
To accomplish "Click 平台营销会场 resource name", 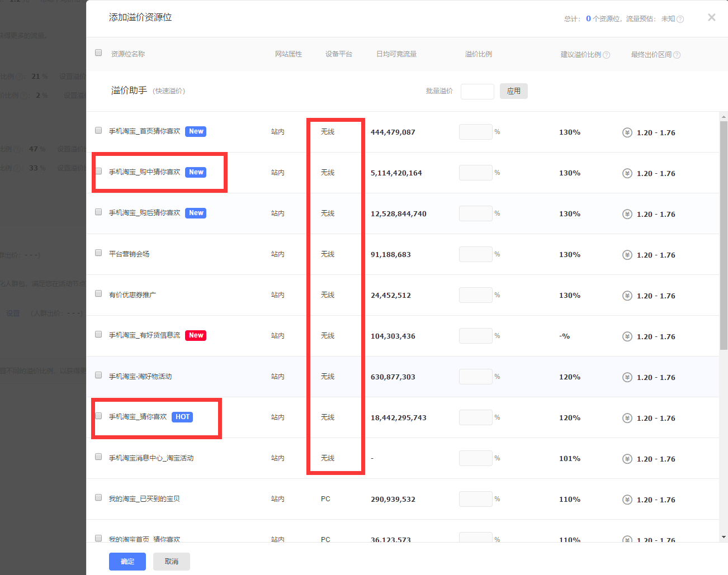I will click(129, 254).
